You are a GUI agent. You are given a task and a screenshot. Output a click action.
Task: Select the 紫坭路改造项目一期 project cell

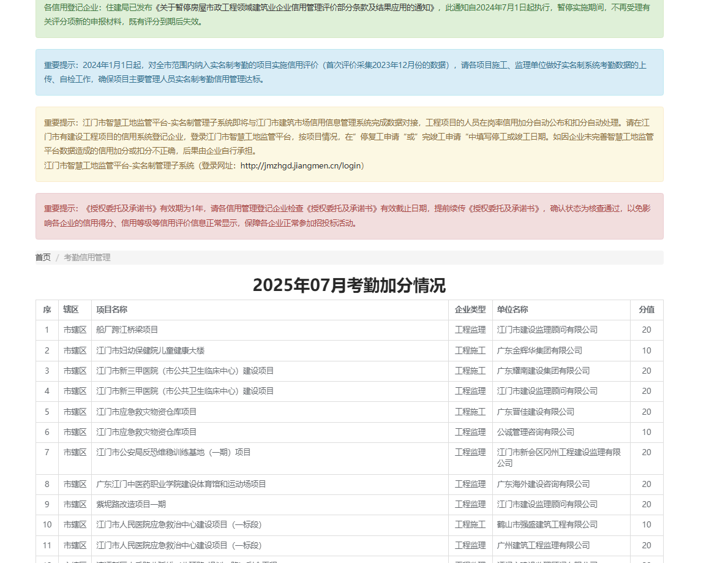(131, 504)
